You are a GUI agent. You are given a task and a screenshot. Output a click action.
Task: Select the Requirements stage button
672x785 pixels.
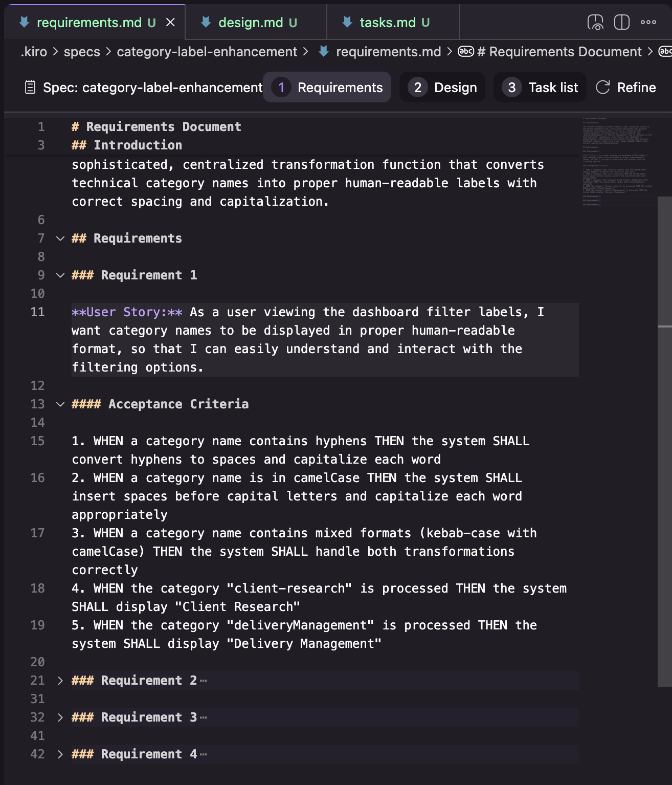coord(327,87)
